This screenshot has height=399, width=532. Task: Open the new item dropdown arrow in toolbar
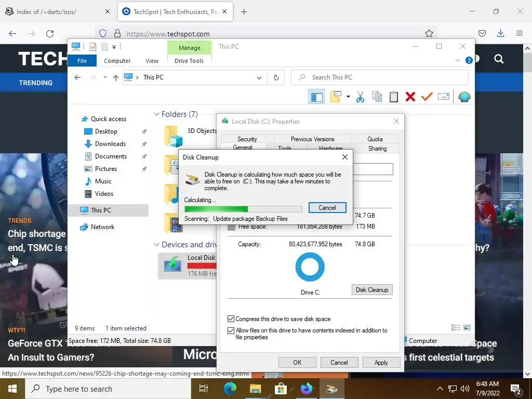click(348, 97)
